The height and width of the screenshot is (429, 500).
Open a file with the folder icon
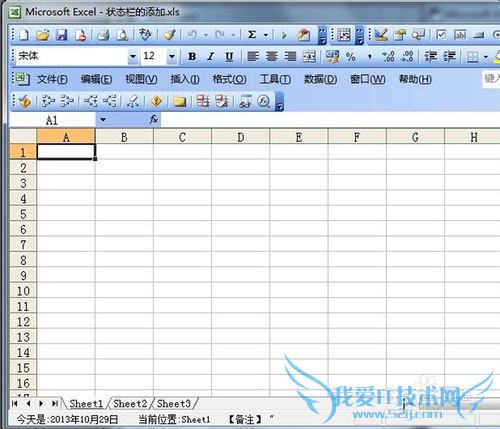click(43, 35)
